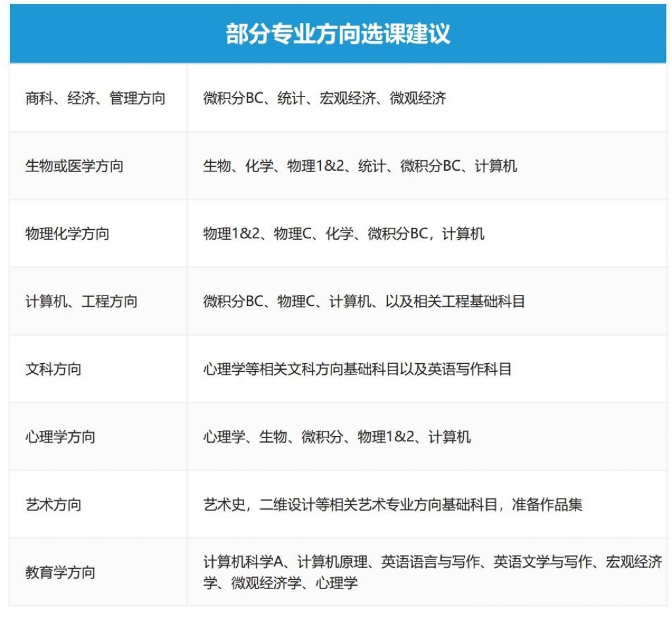This screenshot has width=672, height=618.
Task: Select the 商科、经济、管理方向 cell
Action: pyautogui.click(x=98, y=99)
